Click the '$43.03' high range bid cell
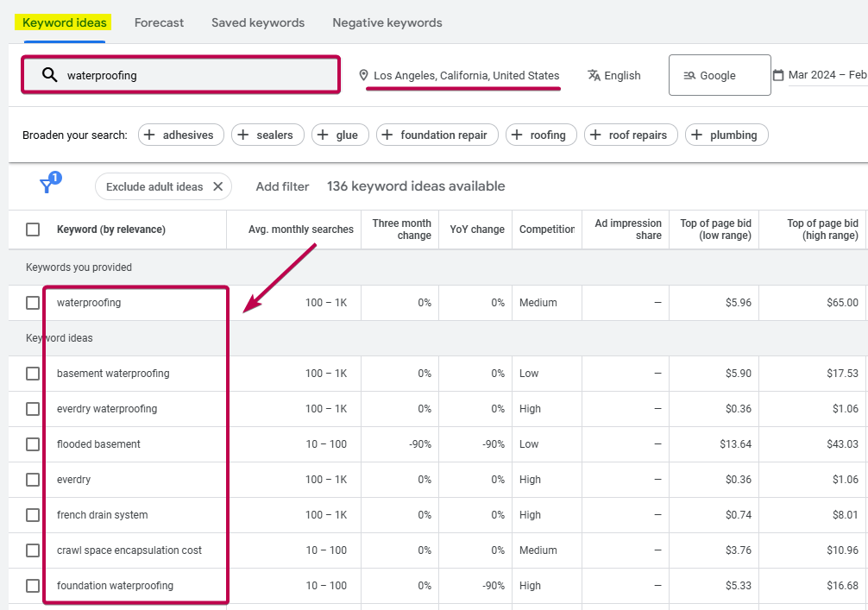 (842, 444)
